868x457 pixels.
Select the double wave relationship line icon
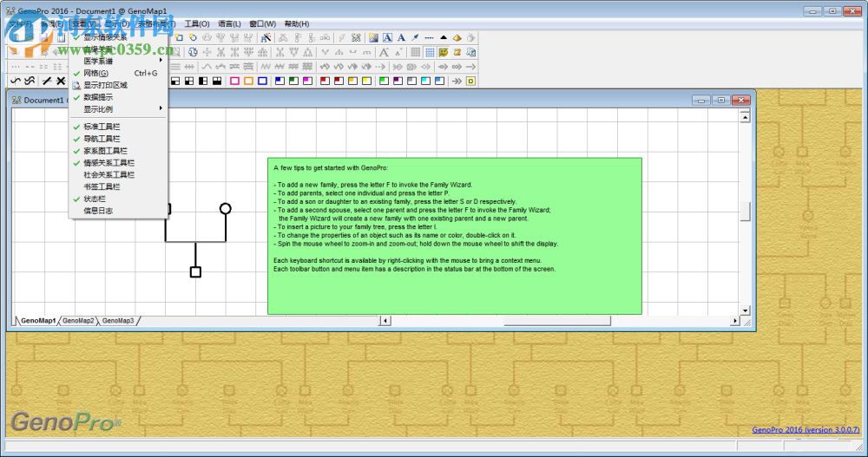(30, 81)
